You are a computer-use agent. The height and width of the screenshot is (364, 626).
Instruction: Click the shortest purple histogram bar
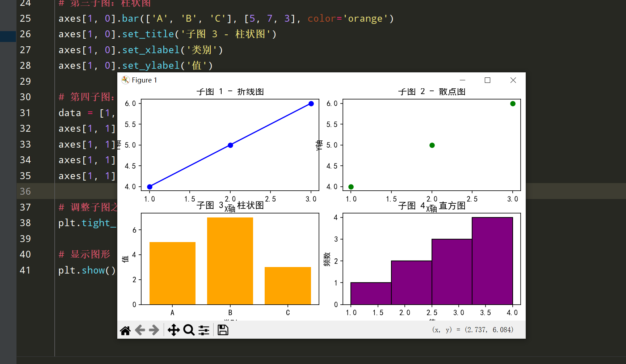click(x=371, y=293)
